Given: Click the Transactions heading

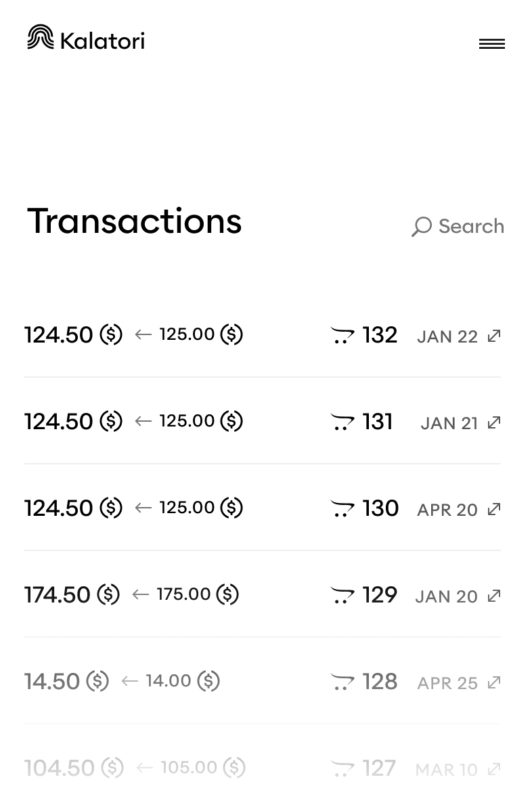Looking at the screenshot, I should pos(134,221).
